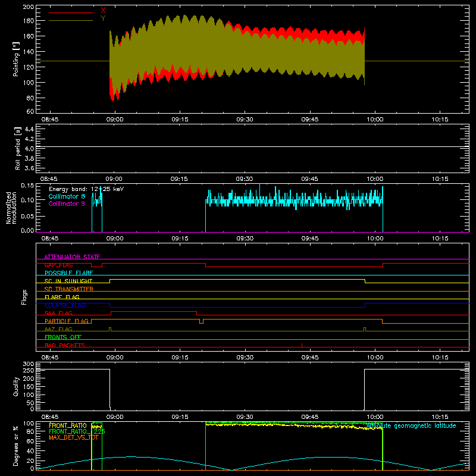Click the olive Y legend line sample
Image resolution: width=476 pixels, height=476 pixels.
click(71, 20)
